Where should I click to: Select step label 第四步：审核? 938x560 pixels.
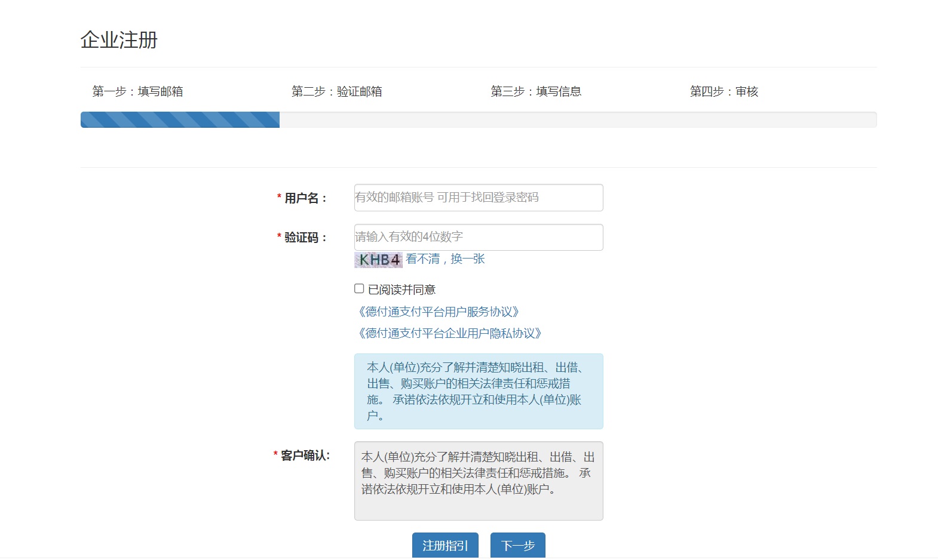pos(724,91)
